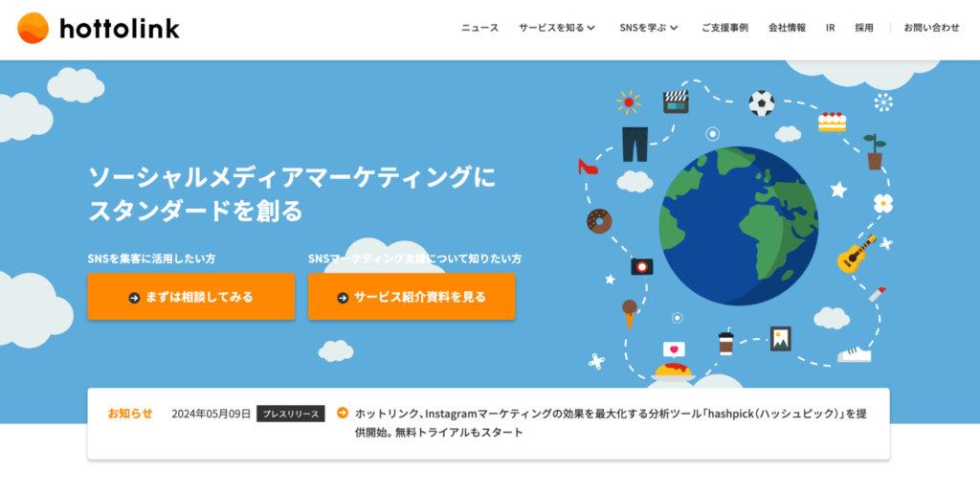Screen dimensions: 980x495
Task: Click the hottolink logo
Action: pyautogui.click(x=98, y=29)
